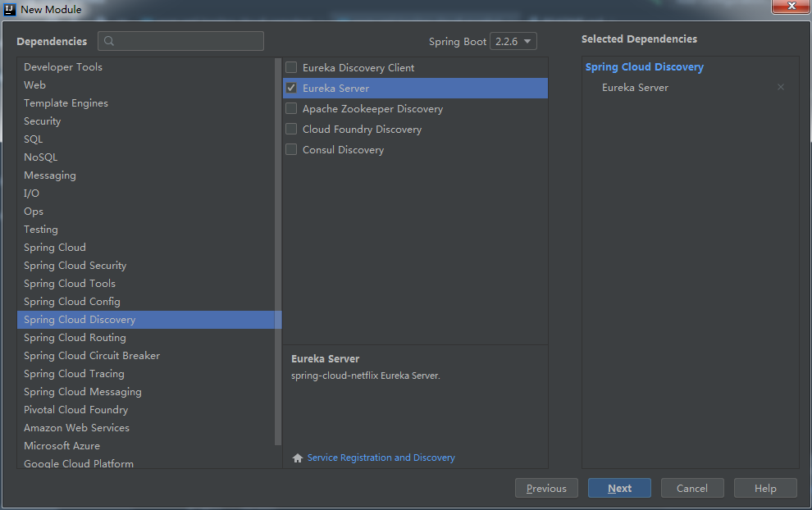This screenshot has width=812, height=510.
Task: Remove Eureka Server using the X icon
Action: (x=780, y=87)
